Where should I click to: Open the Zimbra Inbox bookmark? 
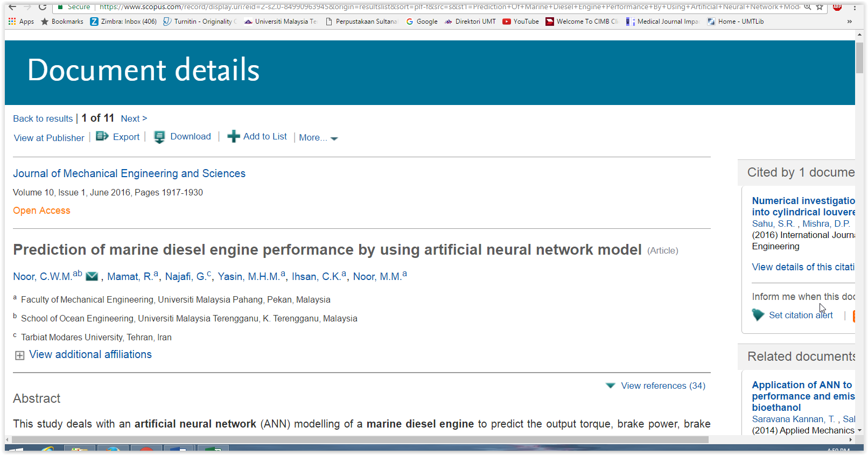(123, 22)
